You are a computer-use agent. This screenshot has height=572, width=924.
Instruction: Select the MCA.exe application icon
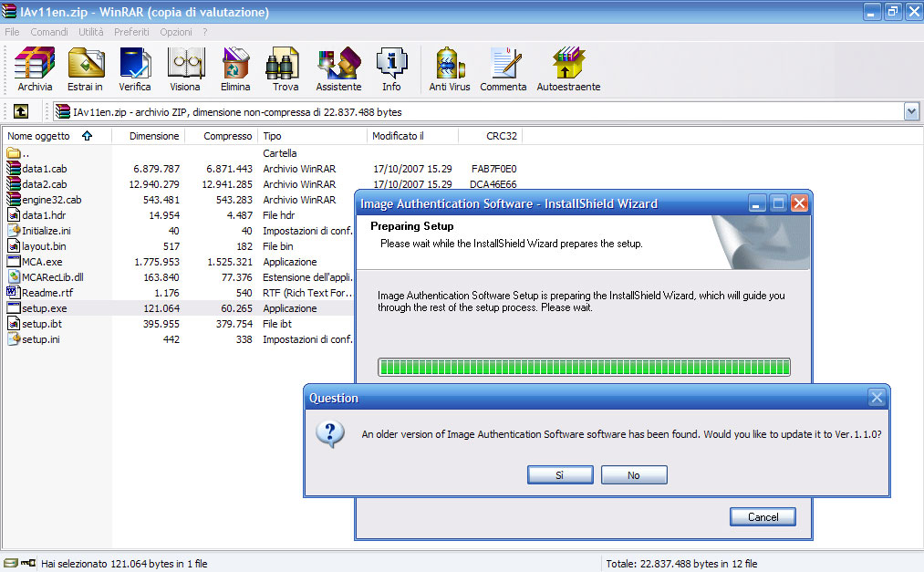pos(14,262)
